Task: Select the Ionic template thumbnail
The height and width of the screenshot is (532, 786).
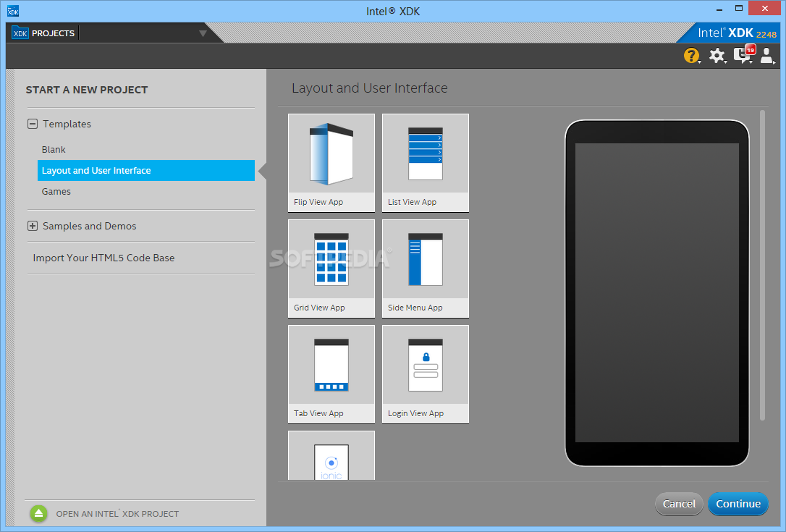Action: click(x=331, y=455)
